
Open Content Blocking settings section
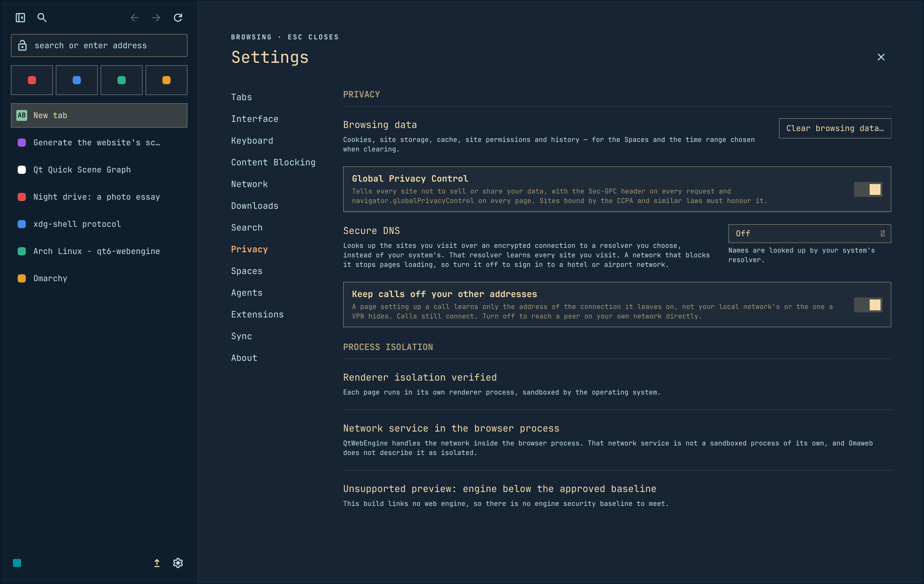tap(273, 163)
